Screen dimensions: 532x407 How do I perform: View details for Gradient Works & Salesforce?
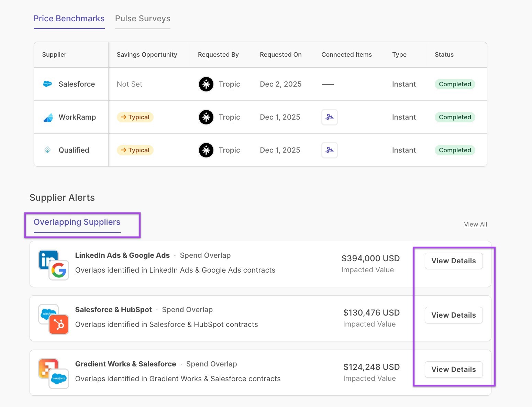[x=453, y=370]
